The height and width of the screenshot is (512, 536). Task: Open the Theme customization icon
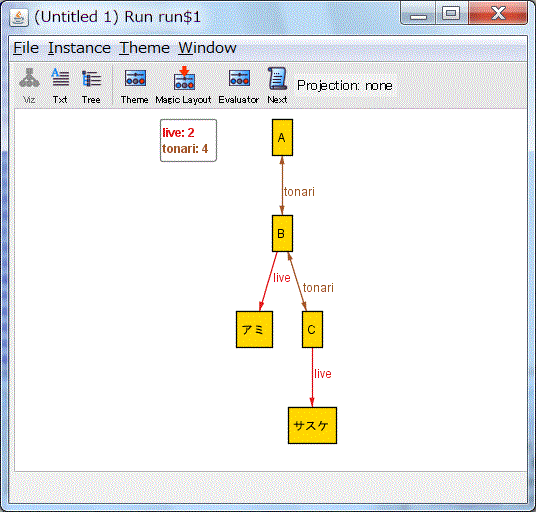135,85
